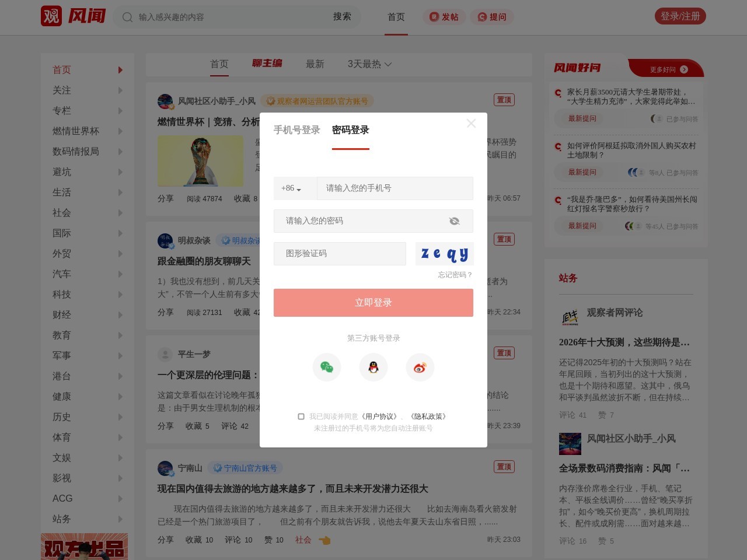Image resolution: width=747 pixels, height=560 pixels.
Task: Open the 3天最热 dropdown
Action: coord(369,64)
